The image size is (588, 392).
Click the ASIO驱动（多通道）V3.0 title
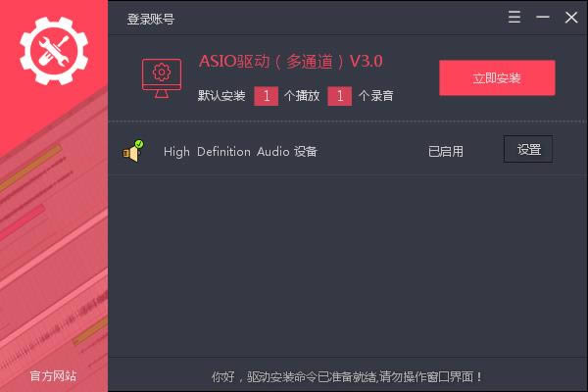(291, 62)
